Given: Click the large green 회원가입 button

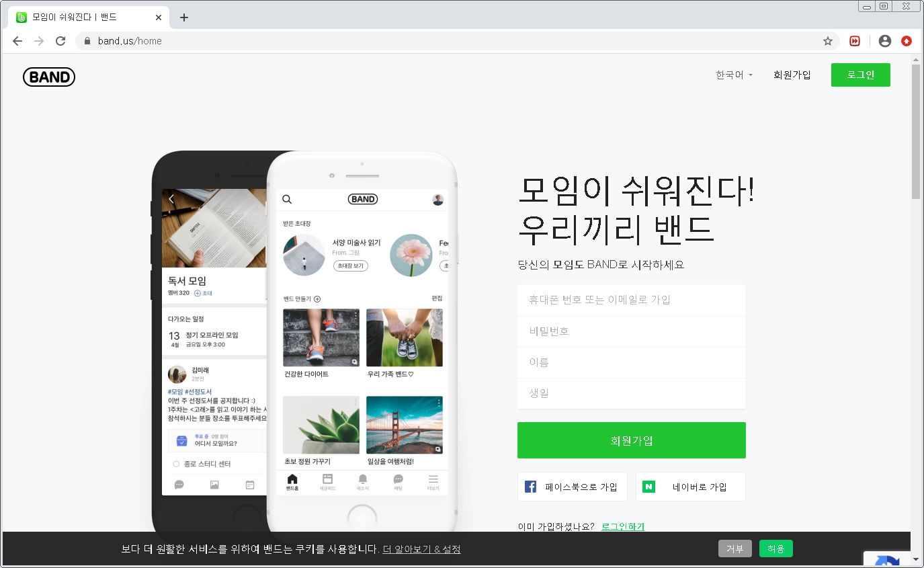Looking at the screenshot, I should click(x=632, y=440).
